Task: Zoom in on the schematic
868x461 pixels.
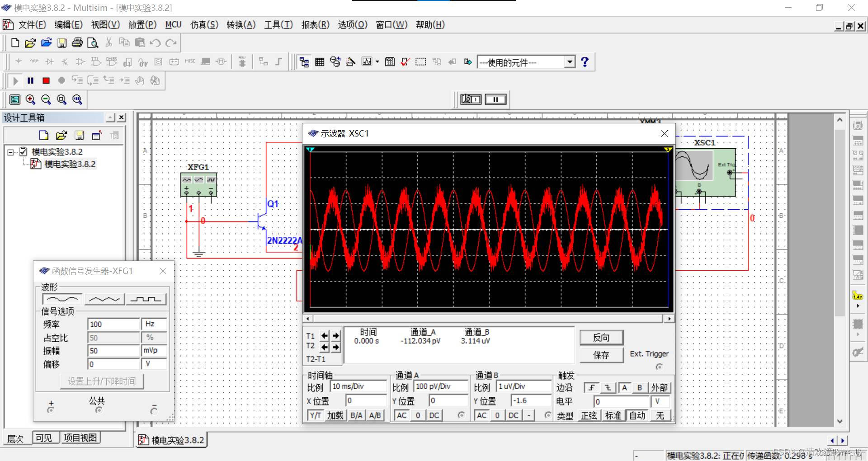Action: click(30, 99)
